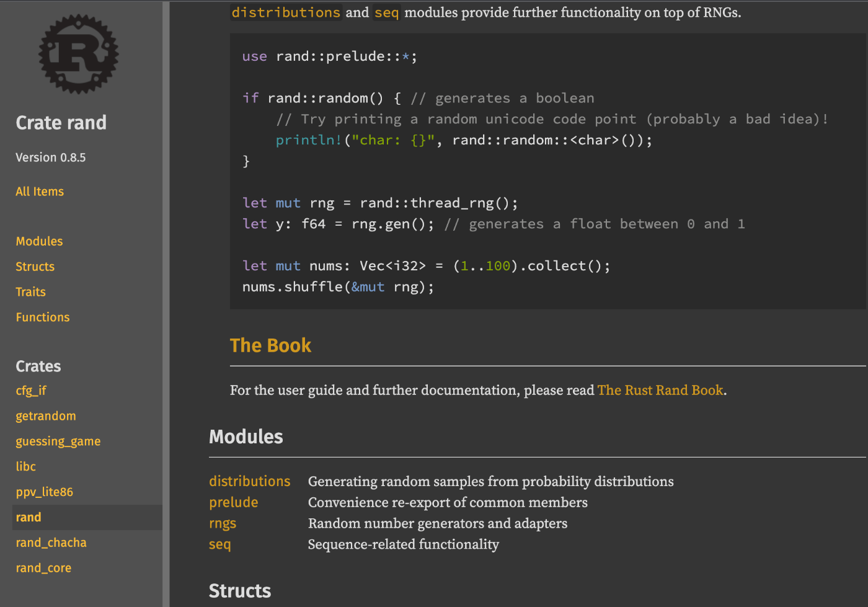Open the libc crate
This screenshot has height=607, width=868.
click(26, 467)
